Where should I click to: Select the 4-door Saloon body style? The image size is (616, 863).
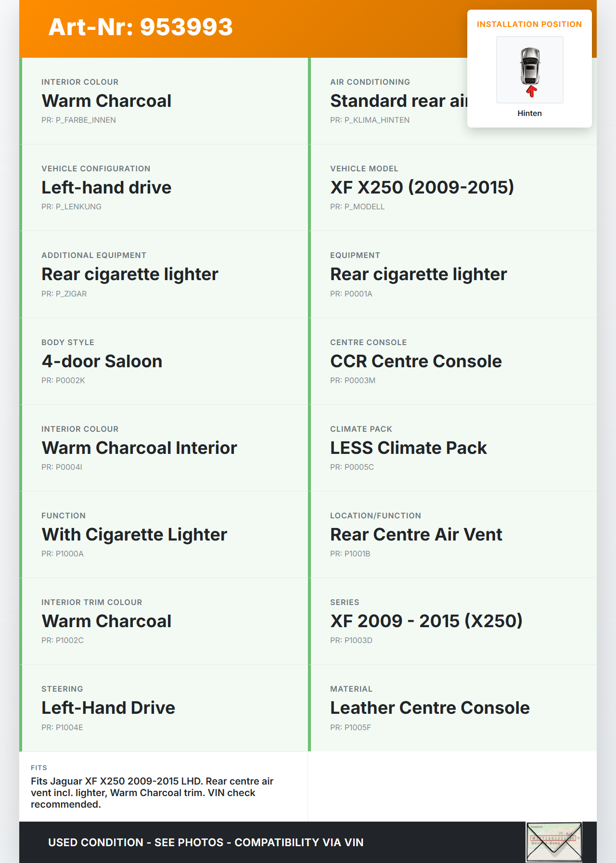102,361
